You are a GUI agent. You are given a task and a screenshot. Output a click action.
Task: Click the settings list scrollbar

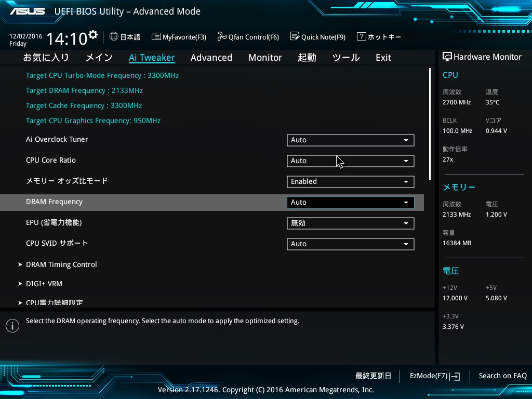[x=430, y=124]
